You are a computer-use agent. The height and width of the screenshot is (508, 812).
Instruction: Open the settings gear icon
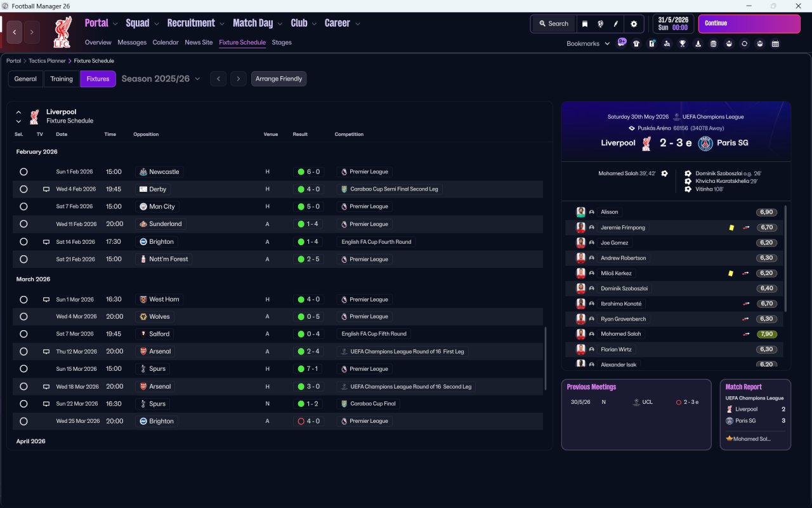click(633, 23)
